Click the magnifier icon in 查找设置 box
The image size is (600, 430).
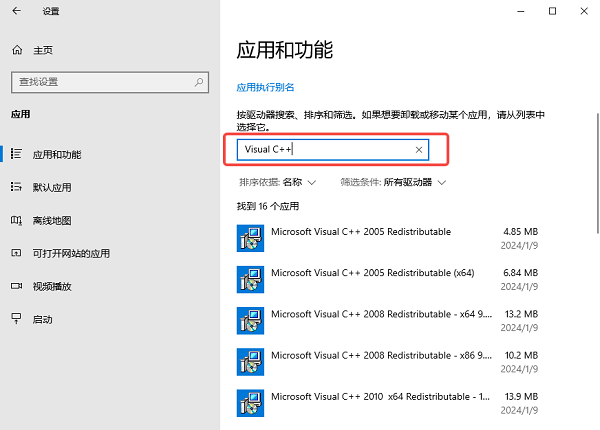pos(197,81)
